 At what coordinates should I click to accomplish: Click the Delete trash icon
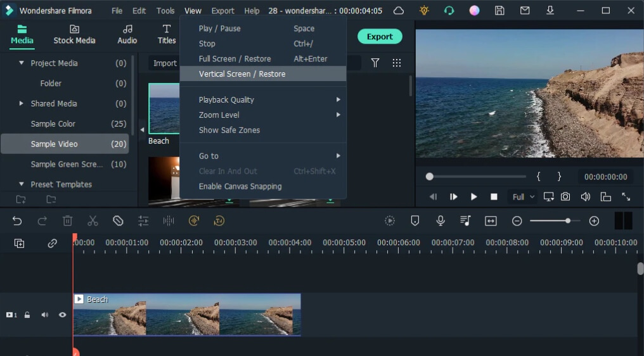(x=67, y=221)
